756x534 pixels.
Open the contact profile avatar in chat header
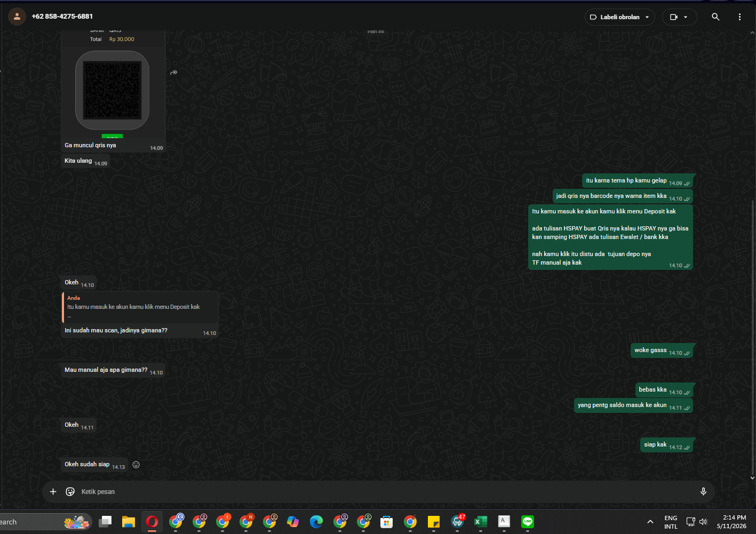(17, 17)
